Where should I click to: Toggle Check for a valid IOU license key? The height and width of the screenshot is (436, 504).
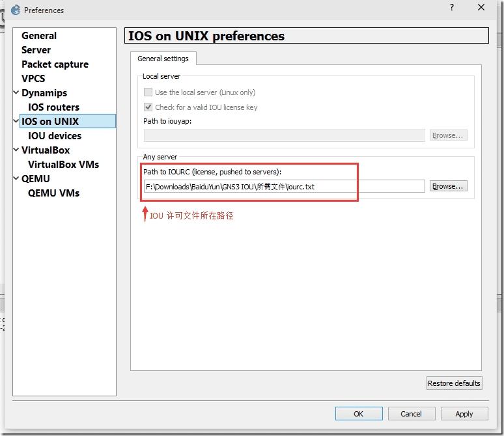[x=148, y=107]
